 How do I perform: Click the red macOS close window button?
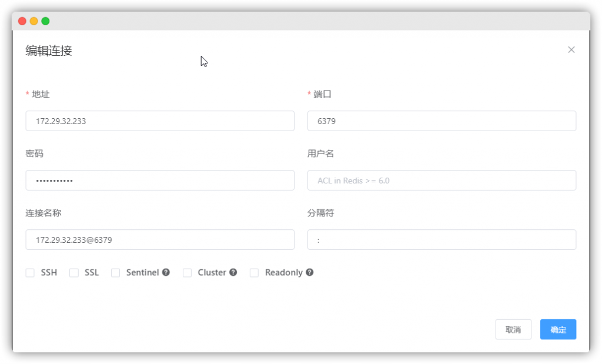[22, 21]
